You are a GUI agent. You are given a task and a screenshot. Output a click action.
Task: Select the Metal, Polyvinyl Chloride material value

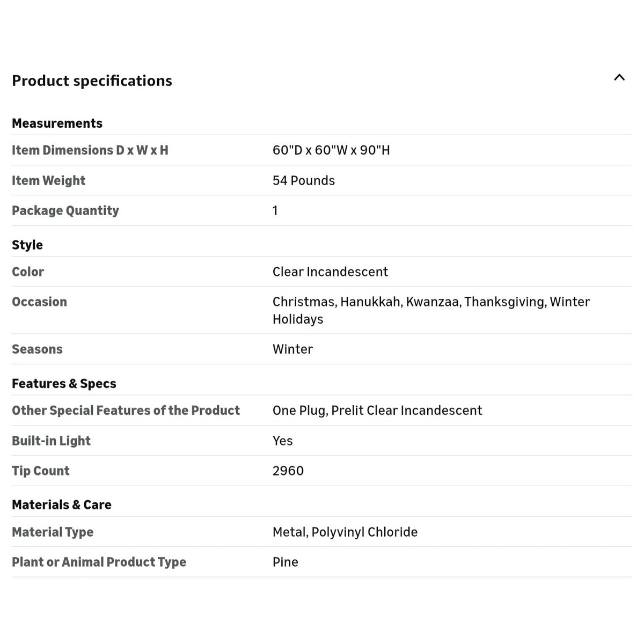[x=345, y=532]
